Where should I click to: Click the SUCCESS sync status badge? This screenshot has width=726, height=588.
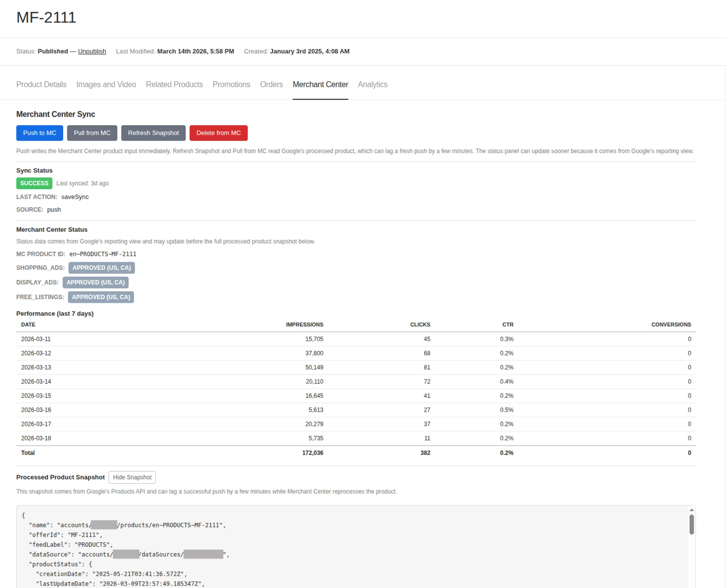(x=34, y=183)
